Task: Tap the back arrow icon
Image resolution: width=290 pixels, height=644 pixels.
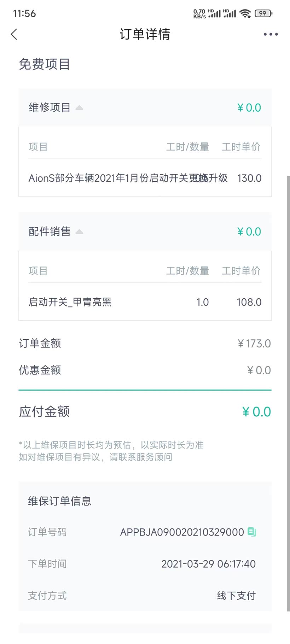Action: (14, 34)
